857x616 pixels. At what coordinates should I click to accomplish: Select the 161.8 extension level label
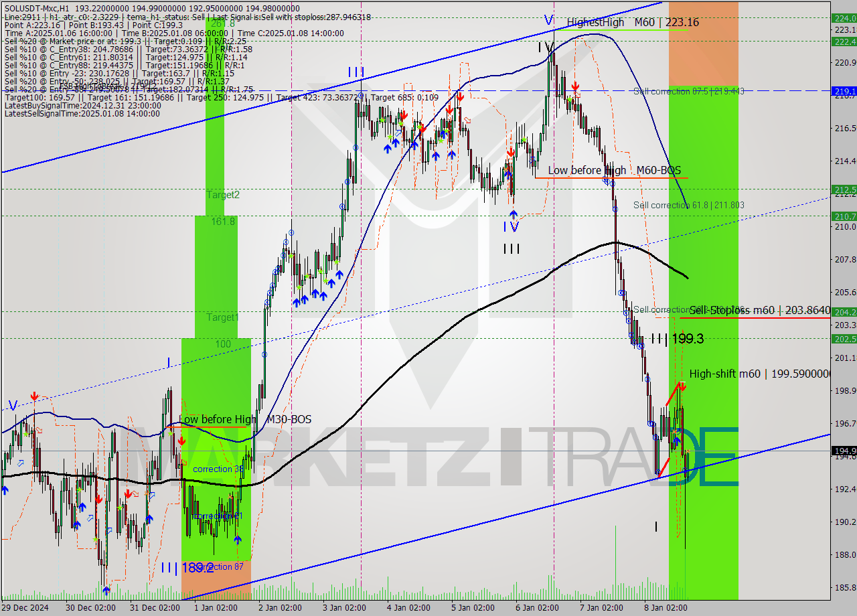224,222
